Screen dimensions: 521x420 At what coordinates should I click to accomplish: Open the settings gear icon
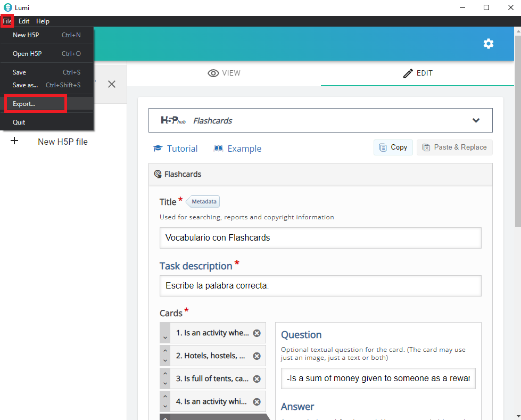click(x=488, y=44)
